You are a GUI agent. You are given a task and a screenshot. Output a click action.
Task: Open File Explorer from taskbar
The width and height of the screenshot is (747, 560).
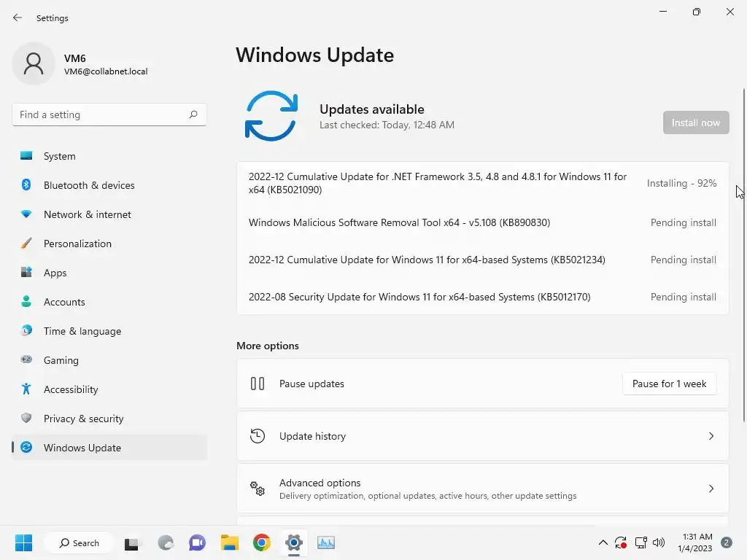click(x=229, y=542)
